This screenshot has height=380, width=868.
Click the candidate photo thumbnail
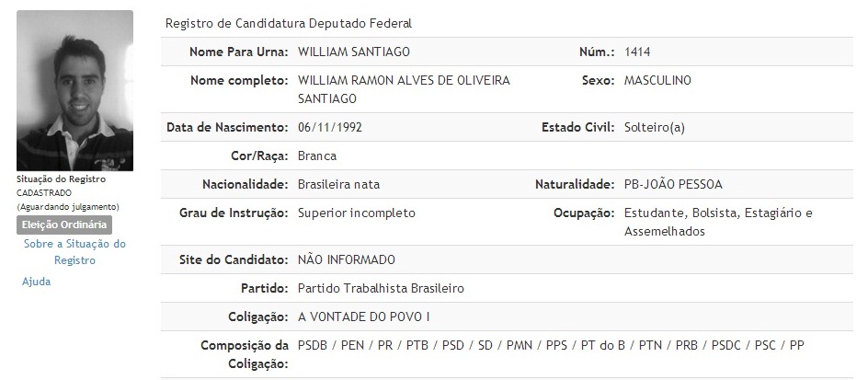74,90
